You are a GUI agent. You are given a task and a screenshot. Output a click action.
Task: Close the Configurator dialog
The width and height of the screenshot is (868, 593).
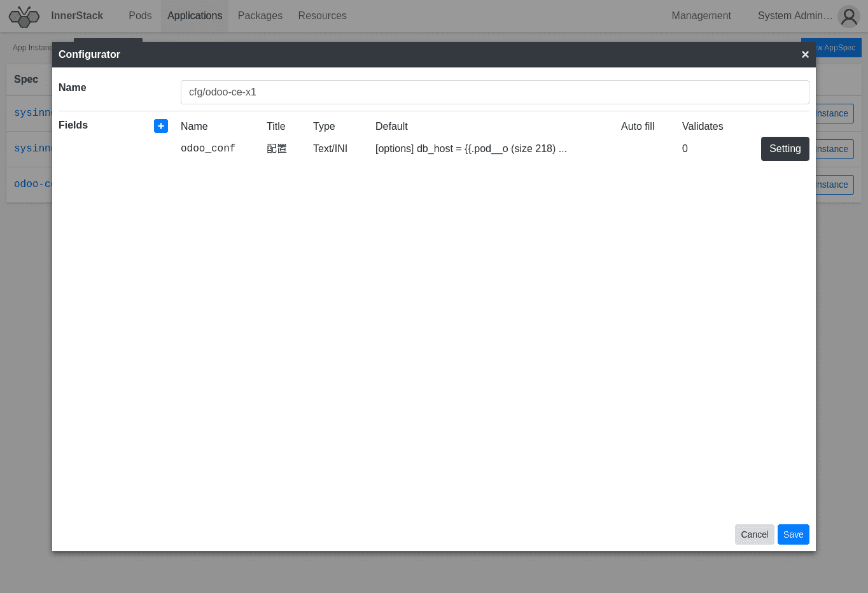(x=805, y=55)
